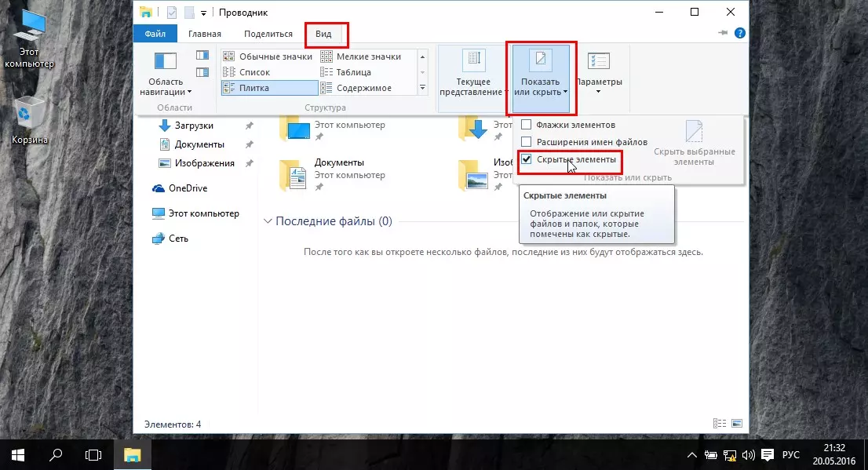Uncheck the Скрытые элементы checkbox
Viewport: 868px width, 470px height.
[527, 159]
